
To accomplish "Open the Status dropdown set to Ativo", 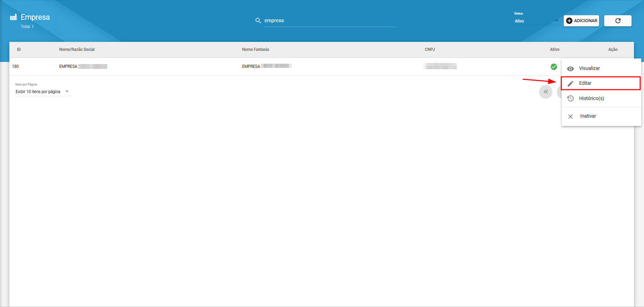I will (x=536, y=21).
